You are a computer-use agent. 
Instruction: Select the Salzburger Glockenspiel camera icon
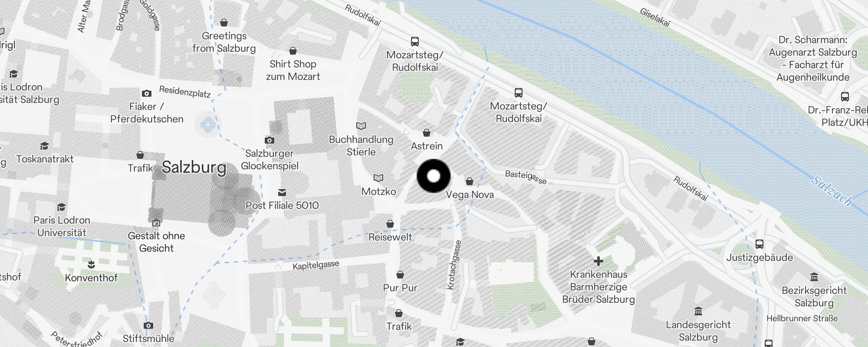tap(270, 140)
